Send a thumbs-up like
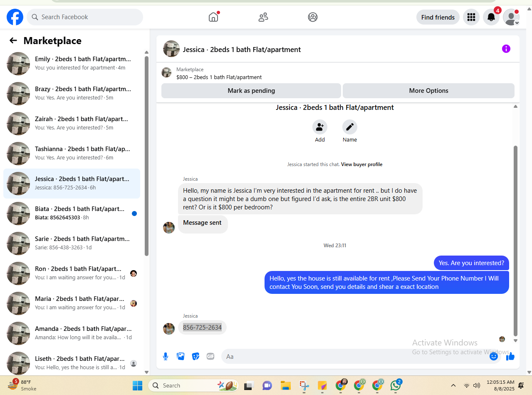The height and width of the screenshot is (395, 532). coord(511,356)
